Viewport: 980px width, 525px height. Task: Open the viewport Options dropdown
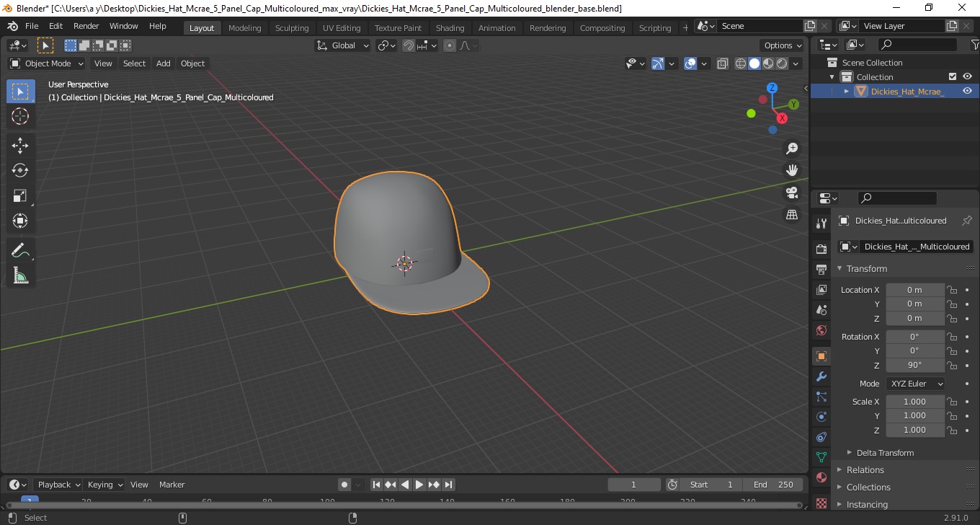(x=783, y=45)
